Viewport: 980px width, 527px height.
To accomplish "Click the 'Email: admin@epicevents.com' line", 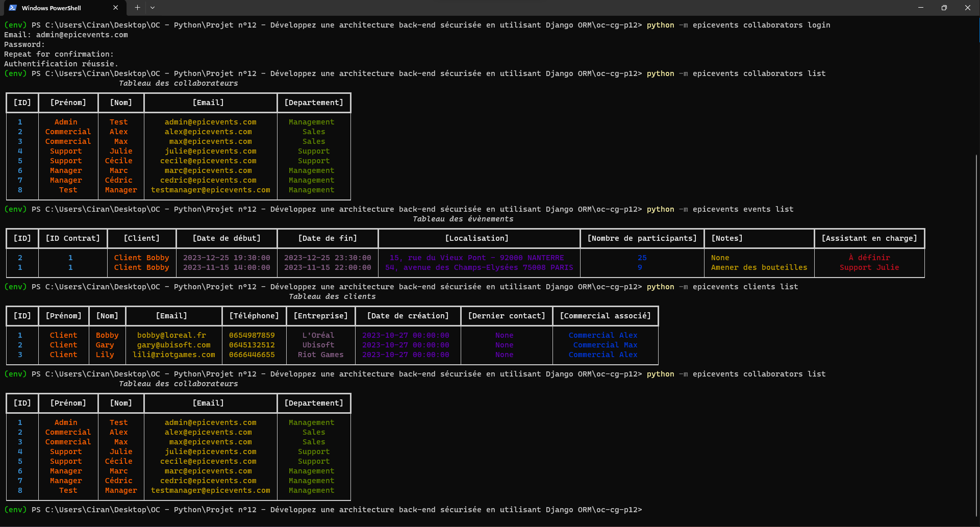I will (66, 35).
